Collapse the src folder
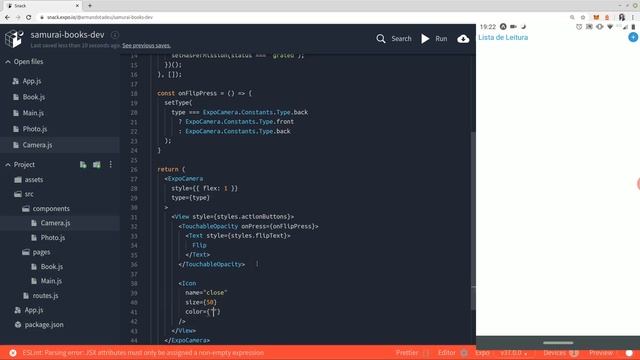 click(x=18, y=194)
